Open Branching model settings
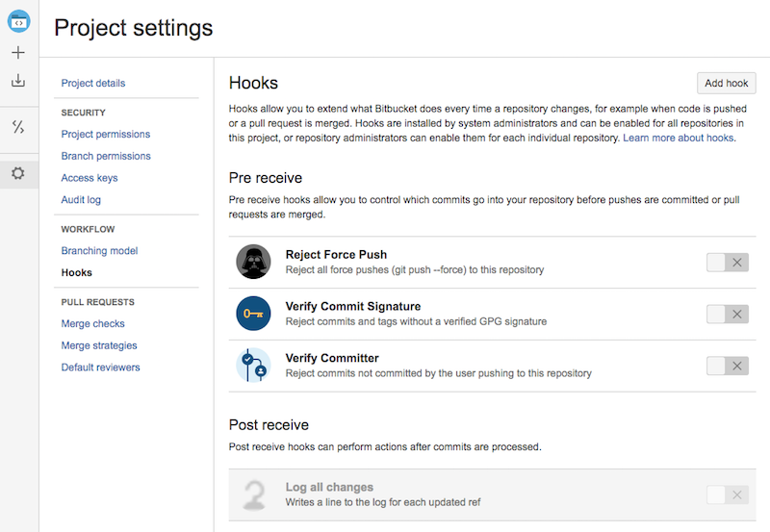 pos(100,251)
